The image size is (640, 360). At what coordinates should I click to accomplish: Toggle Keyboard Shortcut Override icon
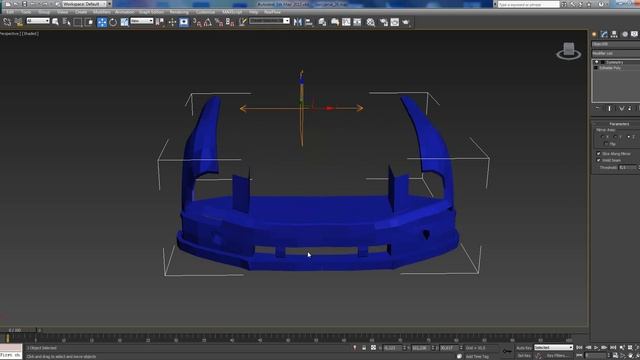tap(184, 22)
